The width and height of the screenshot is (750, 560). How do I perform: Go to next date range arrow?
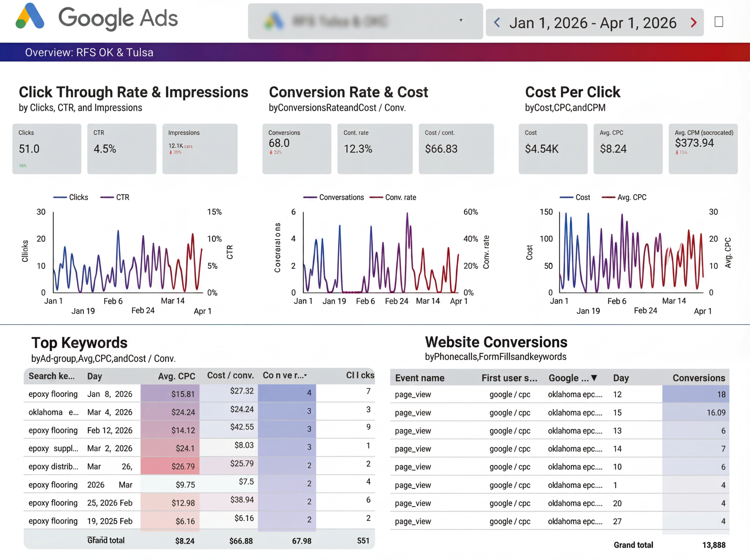point(694,23)
